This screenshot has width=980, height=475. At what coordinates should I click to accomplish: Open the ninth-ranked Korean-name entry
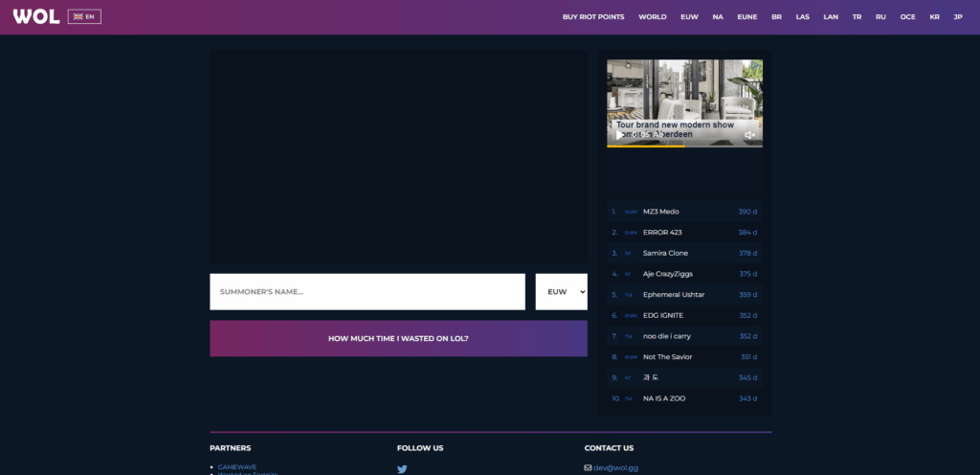point(684,377)
